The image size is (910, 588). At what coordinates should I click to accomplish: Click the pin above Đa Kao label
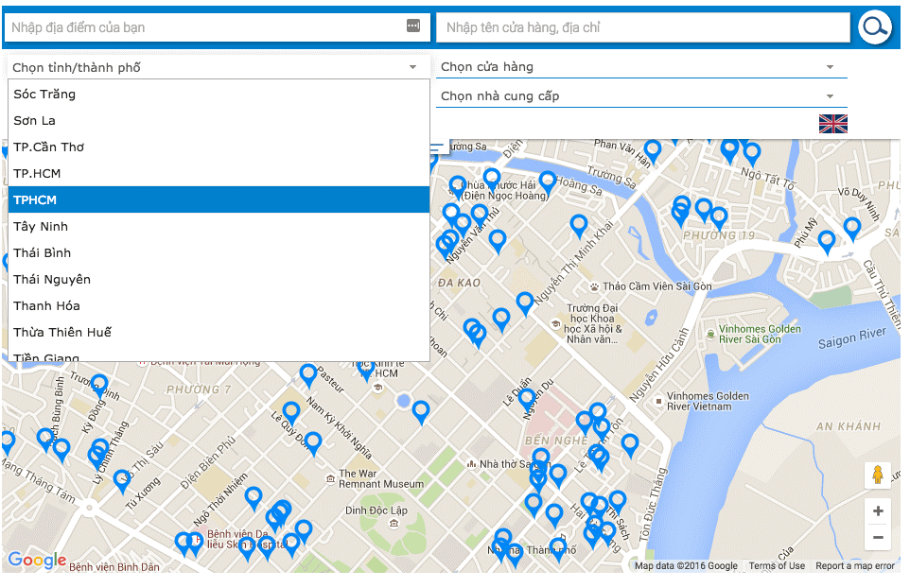click(x=498, y=241)
